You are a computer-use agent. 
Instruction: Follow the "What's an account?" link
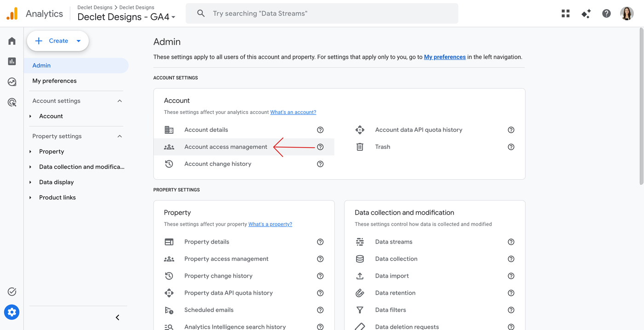[x=293, y=112]
